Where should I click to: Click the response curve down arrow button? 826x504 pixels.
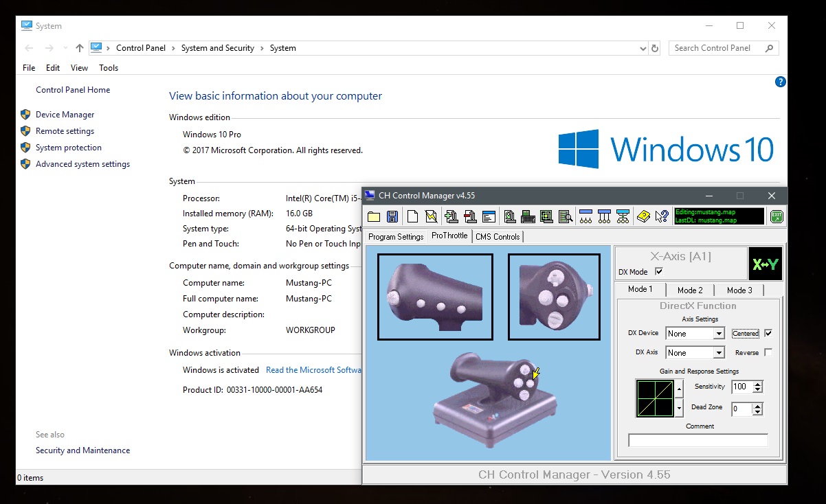coord(680,409)
